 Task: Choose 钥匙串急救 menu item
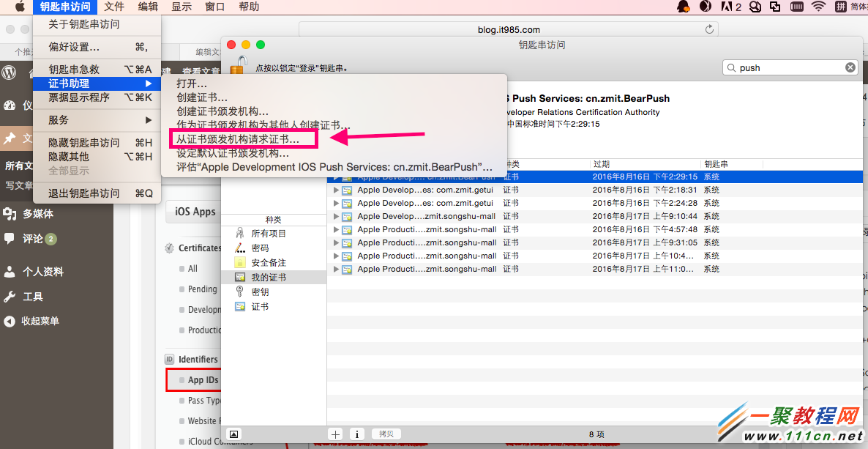[97, 70]
